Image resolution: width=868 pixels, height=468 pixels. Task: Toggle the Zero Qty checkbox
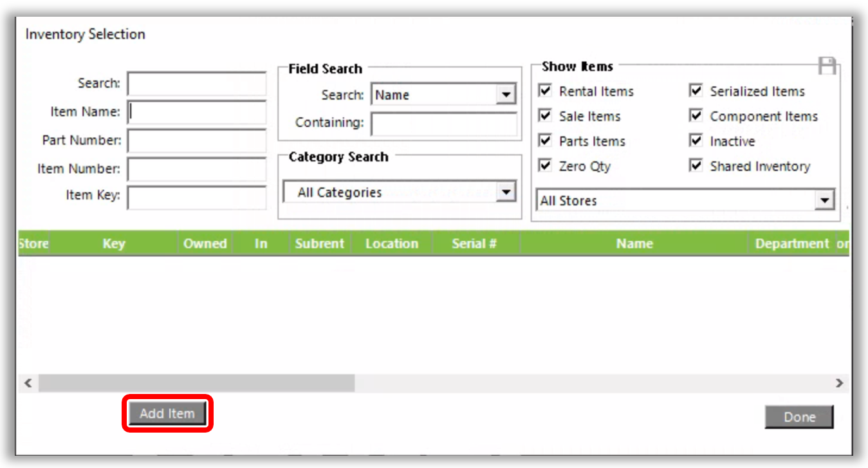[x=545, y=166]
